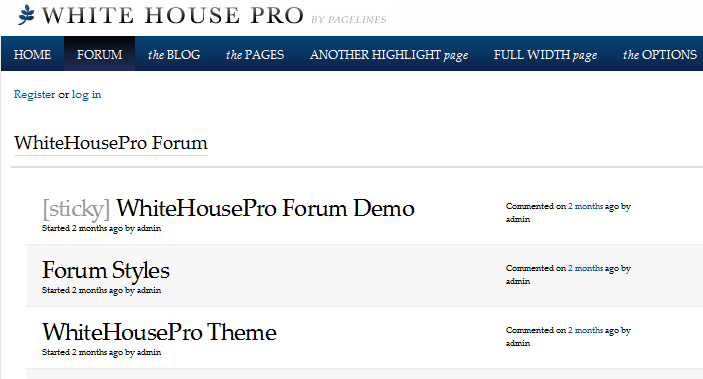Open the sticky WhiteHousePro Forum Demo topic
Viewport: 703px width, 379px height.
coord(265,208)
